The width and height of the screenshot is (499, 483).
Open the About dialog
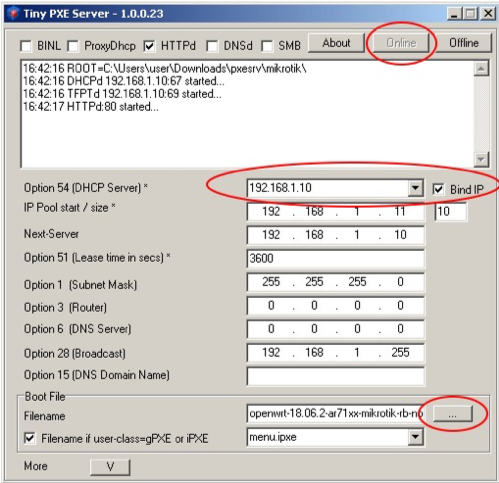pyautogui.click(x=336, y=43)
